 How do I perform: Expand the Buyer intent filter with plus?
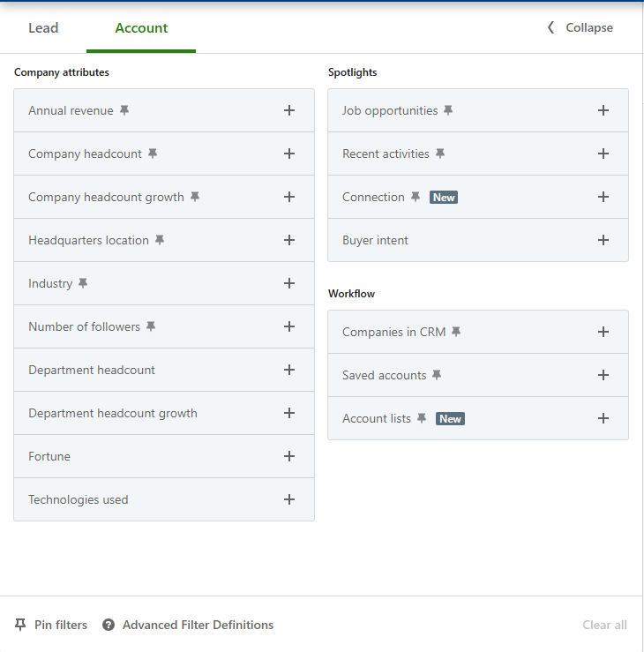pos(603,240)
